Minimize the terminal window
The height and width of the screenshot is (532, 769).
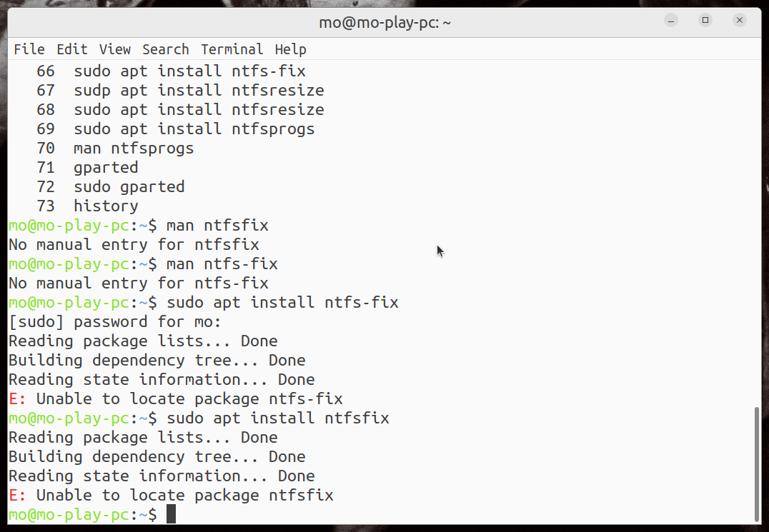[671, 21]
